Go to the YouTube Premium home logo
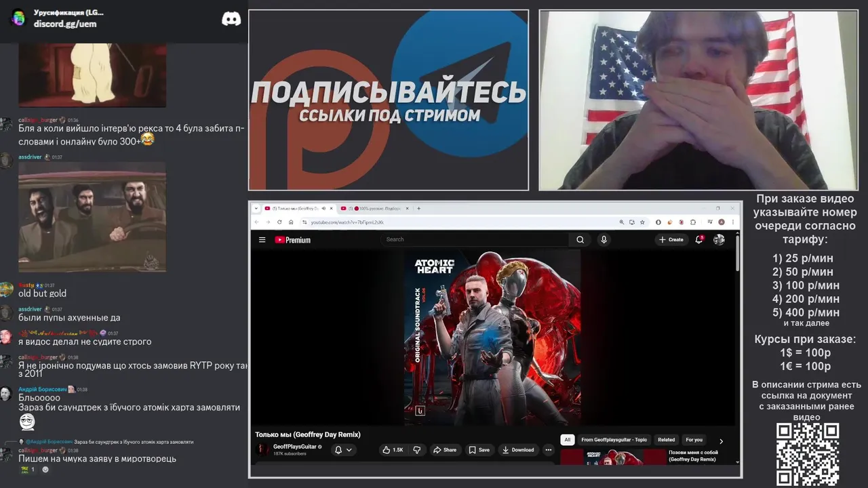 [x=292, y=239]
